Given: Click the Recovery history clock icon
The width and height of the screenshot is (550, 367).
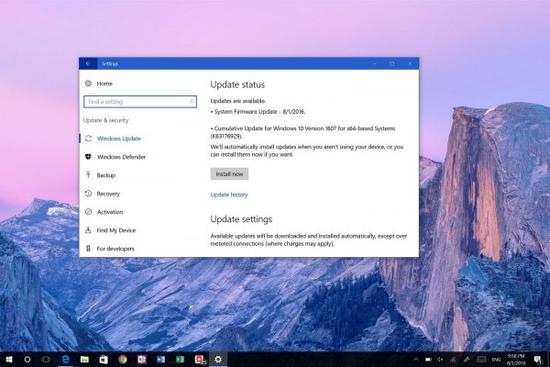Looking at the screenshot, I should pyautogui.click(x=88, y=193).
